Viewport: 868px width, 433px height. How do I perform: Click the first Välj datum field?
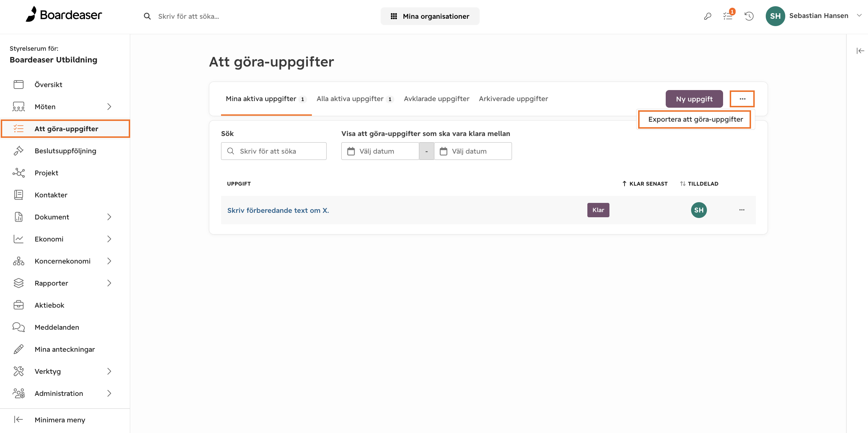tap(380, 151)
